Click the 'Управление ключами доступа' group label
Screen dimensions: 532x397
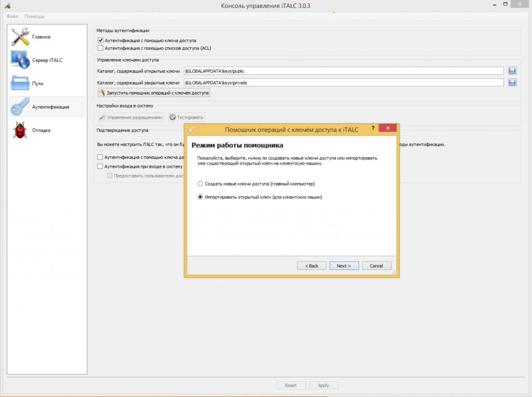coord(128,60)
